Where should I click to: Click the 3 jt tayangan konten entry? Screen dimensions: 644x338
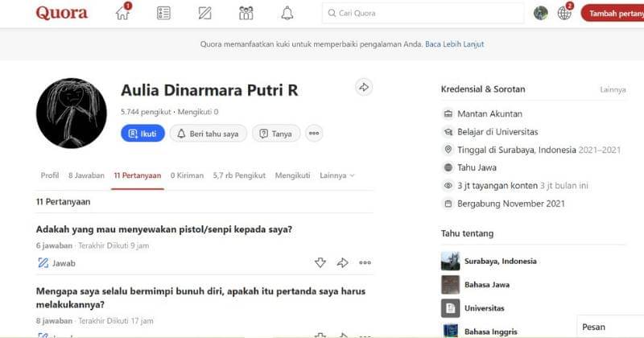point(497,186)
